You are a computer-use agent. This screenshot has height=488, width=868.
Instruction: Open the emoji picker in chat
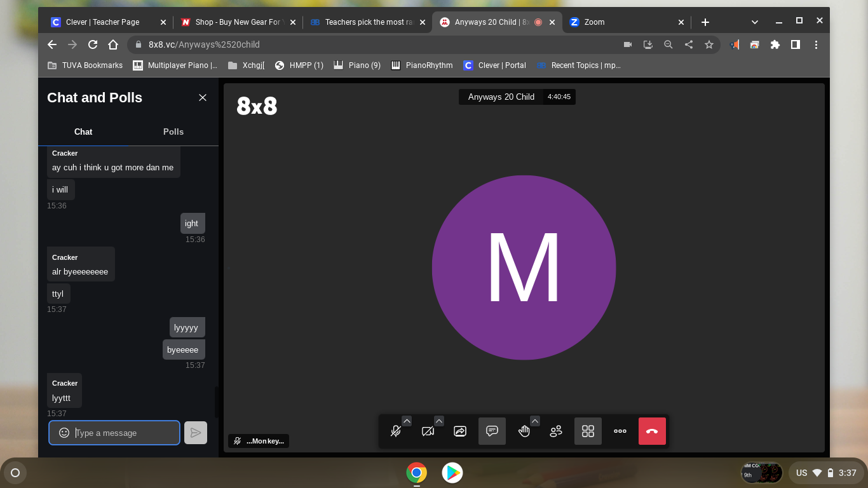pyautogui.click(x=64, y=433)
